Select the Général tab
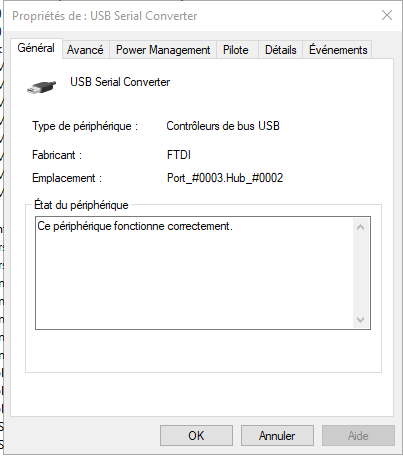The width and height of the screenshot is (403, 458). pyautogui.click(x=36, y=48)
